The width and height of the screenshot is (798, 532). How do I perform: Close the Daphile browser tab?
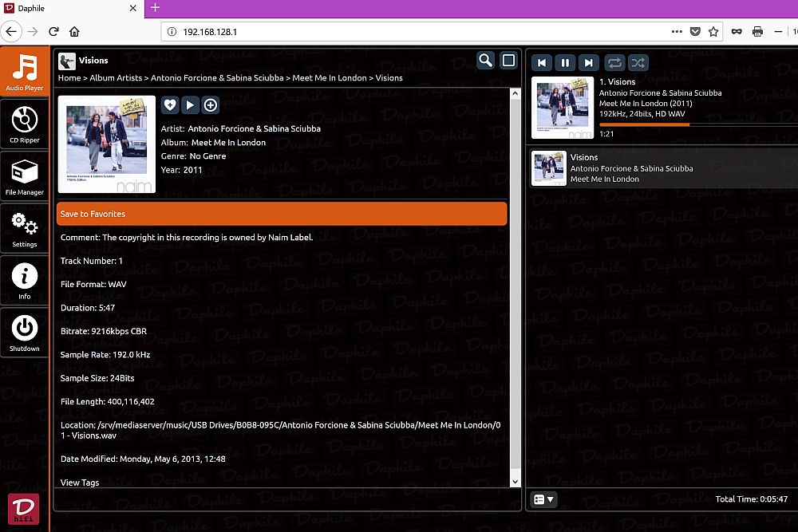pos(132,8)
